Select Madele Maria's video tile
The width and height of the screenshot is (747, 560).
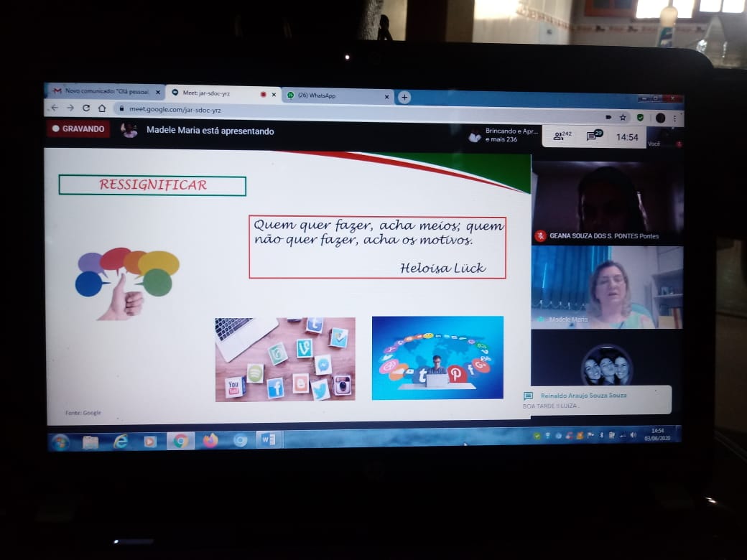pos(606,288)
